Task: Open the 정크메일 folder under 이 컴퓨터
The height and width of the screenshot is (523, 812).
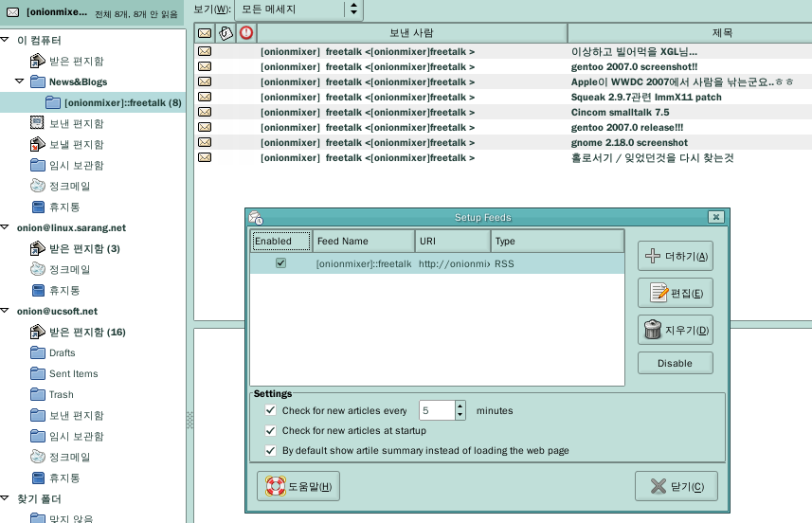Action: 38,186
